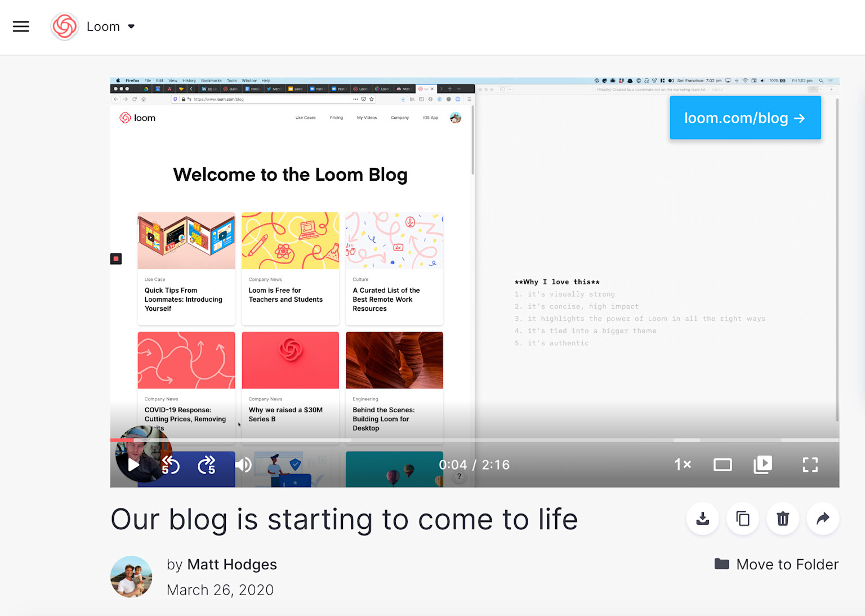Toggle theater mode on the player
Screen dimensions: 865x616
pos(723,465)
